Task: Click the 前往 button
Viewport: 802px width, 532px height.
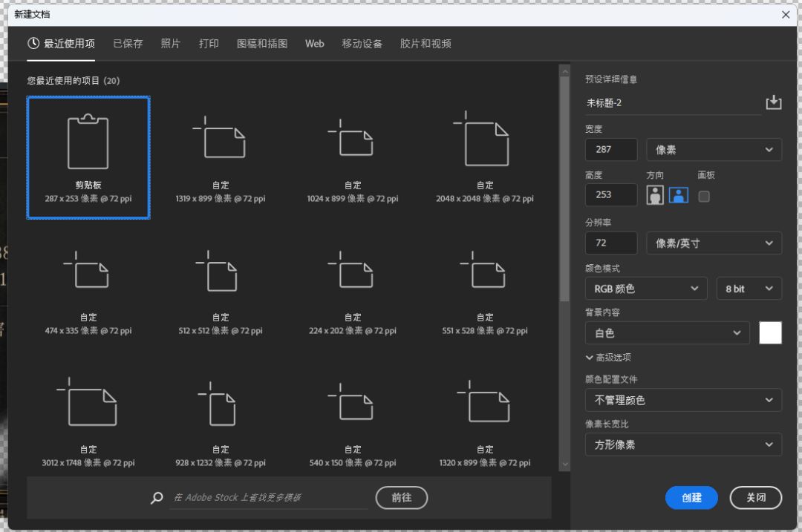Action: (402, 498)
